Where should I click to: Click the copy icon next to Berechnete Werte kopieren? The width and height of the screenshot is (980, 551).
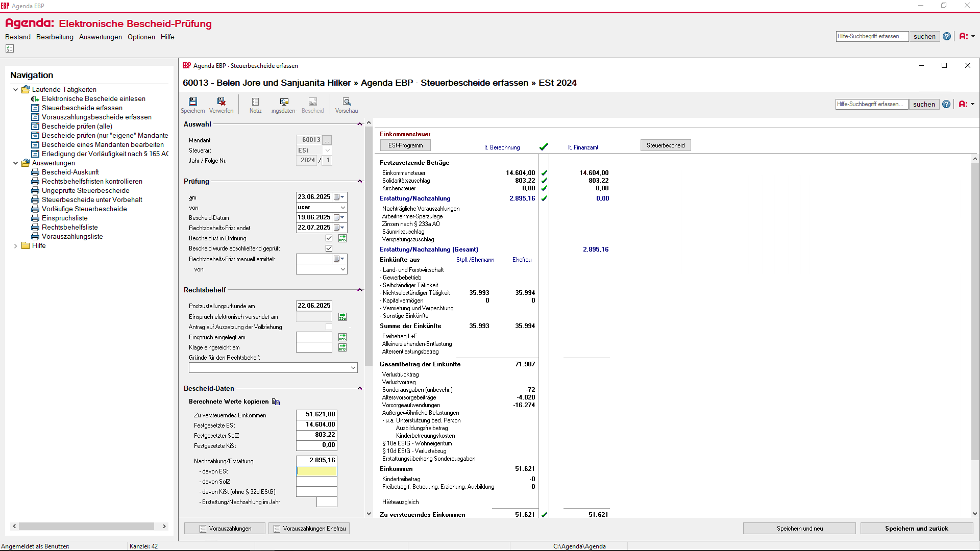point(276,402)
